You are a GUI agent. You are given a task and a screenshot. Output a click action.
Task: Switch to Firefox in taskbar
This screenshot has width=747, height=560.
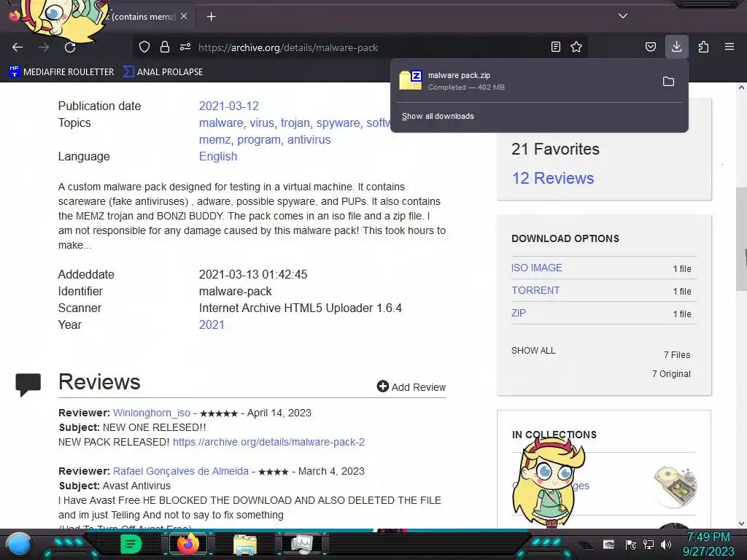[187, 544]
